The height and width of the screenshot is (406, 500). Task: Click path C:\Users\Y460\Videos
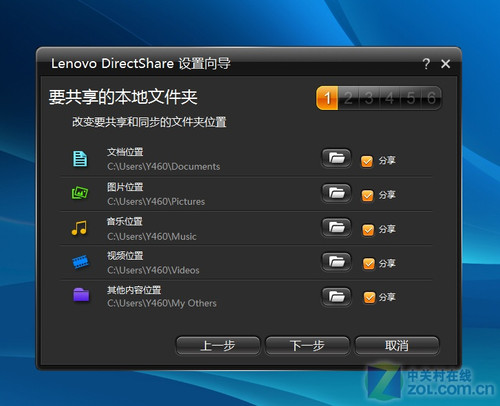[153, 270]
